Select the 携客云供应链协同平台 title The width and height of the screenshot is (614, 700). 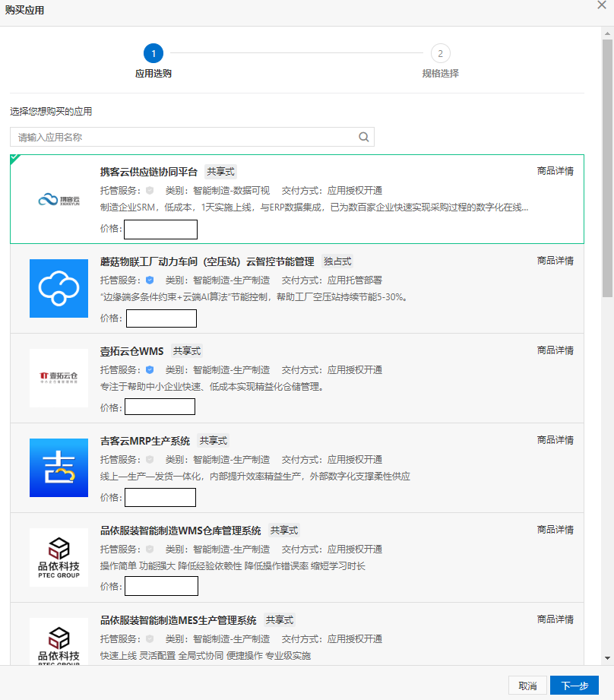click(x=149, y=172)
